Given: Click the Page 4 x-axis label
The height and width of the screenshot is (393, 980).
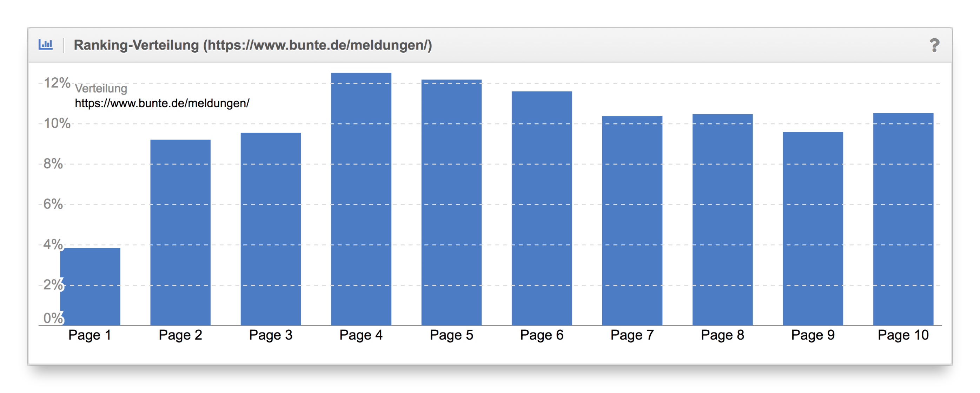Looking at the screenshot, I should (x=360, y=335).
